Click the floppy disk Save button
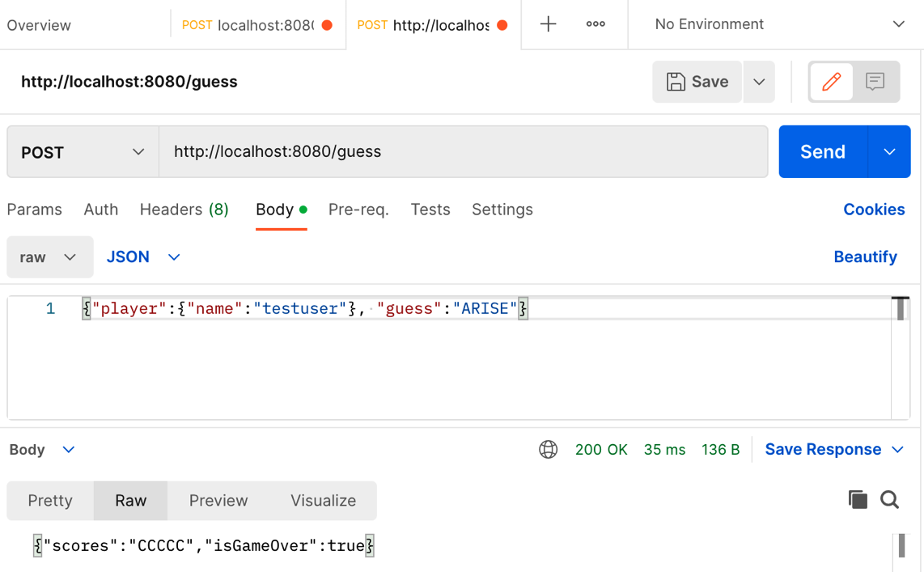924x572 pixels. point(697,81)
